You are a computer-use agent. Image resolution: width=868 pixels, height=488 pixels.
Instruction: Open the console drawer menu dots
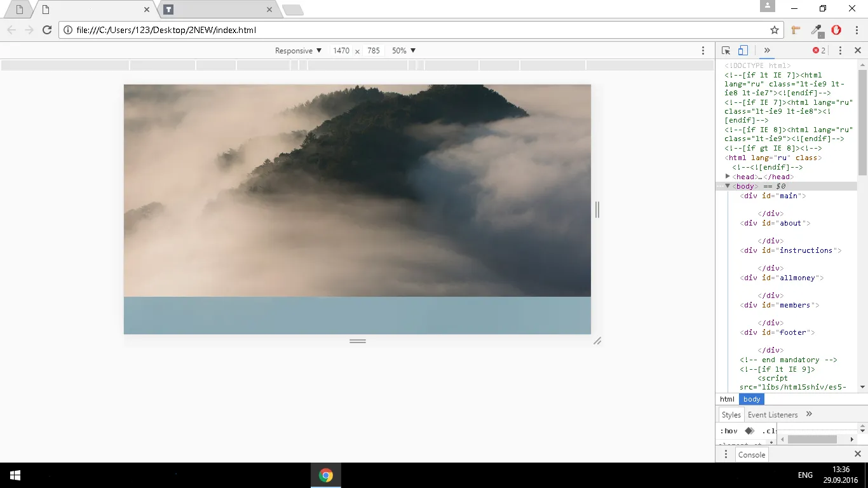coord(726,454)
